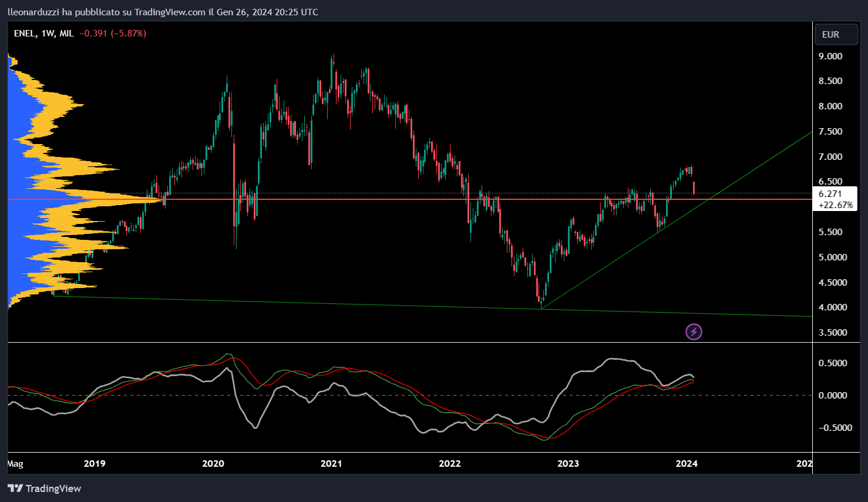
Task: Click the TradingView logo at bottom left
Action: click(44, 488)
